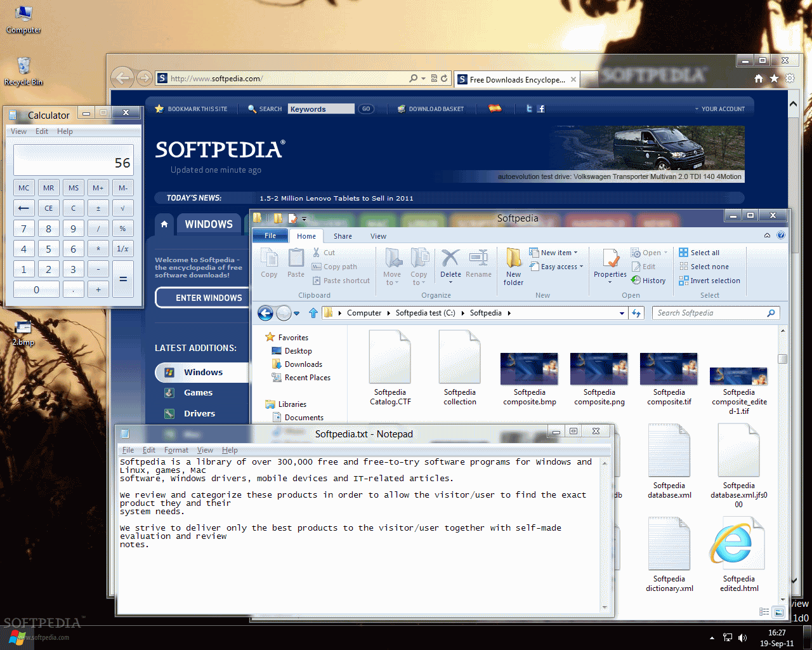Image resolution: width=812 pixels, height=650 pixels.
Task: Click the Drivers category on Softpedia
Action: pyautogui.click(x=199, y=414)
